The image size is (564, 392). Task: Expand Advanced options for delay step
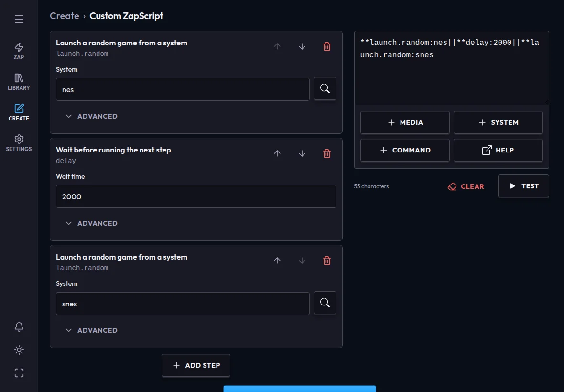[91, 223]
